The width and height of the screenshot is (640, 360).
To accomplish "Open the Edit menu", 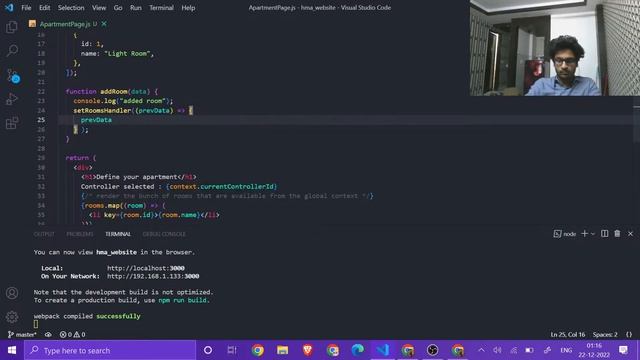I will pyautogui.click(x=44, y=8).
